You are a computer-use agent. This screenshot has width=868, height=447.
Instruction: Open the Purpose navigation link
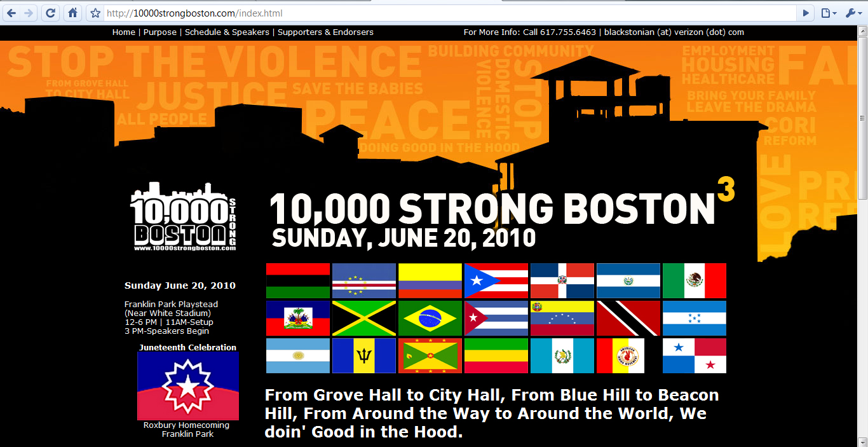click(x=159, y=32)
